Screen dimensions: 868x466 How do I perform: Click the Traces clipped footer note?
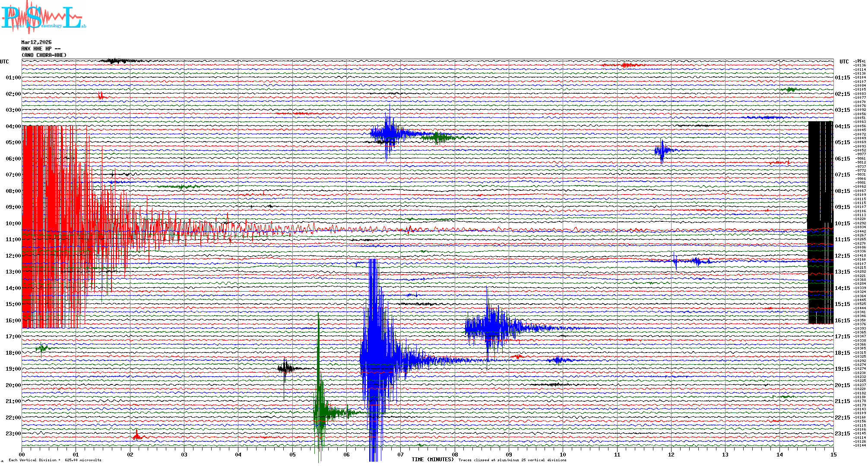pos(512,460)
